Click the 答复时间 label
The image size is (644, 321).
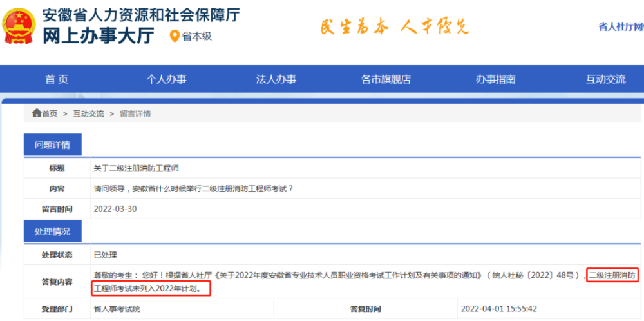pyautogui.click(x=365, y=309)
